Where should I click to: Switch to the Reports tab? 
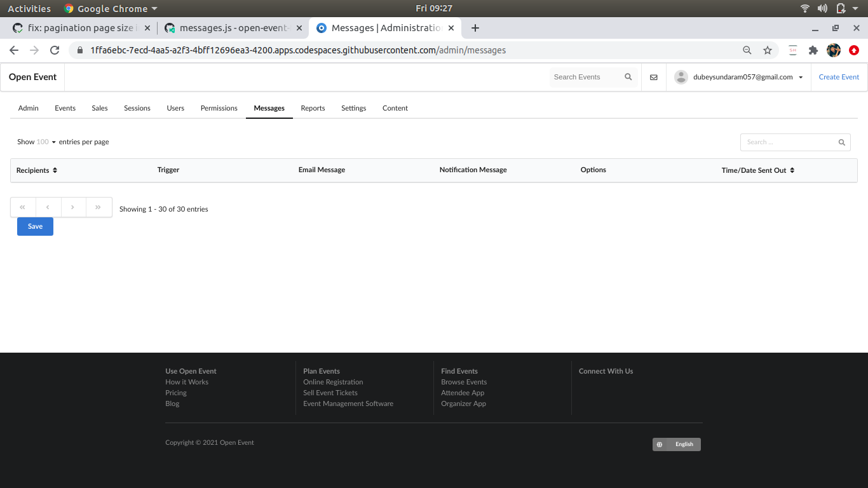[x=313, y=108]
